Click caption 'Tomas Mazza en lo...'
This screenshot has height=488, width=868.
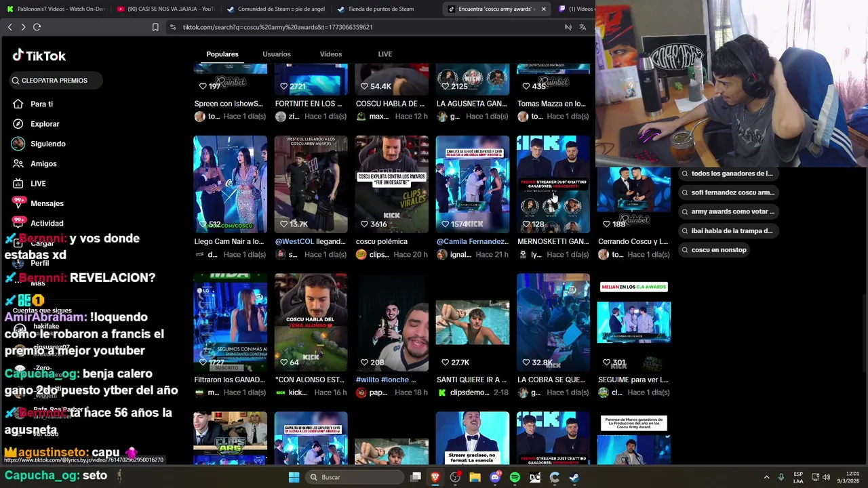(552, 104)
